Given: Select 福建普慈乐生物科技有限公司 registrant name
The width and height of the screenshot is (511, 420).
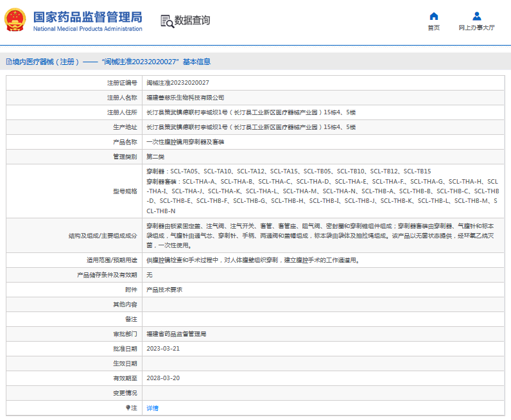Looking at the screenshot, I should coord(185,98).
